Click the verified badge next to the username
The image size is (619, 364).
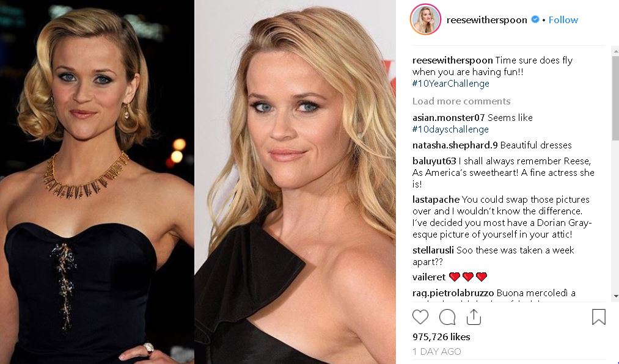point(535,20)
